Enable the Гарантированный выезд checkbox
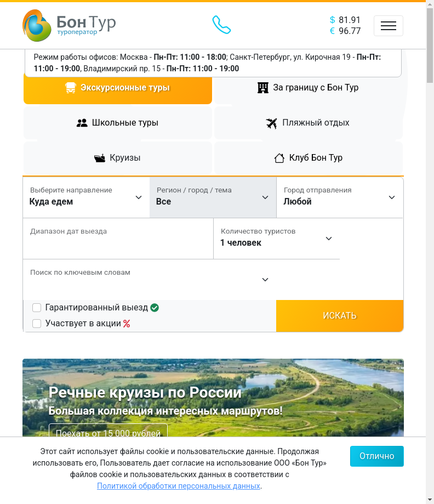 click(x=37, y=308)
